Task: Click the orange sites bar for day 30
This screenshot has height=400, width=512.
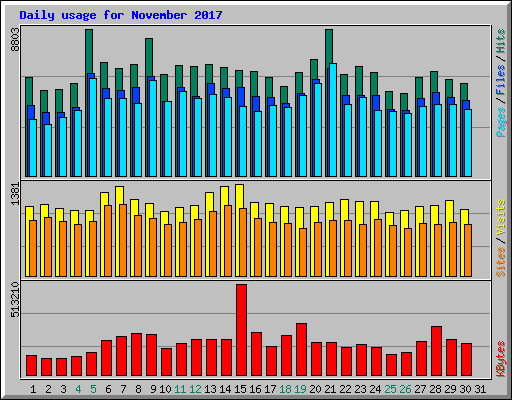Action: [468, 250]
